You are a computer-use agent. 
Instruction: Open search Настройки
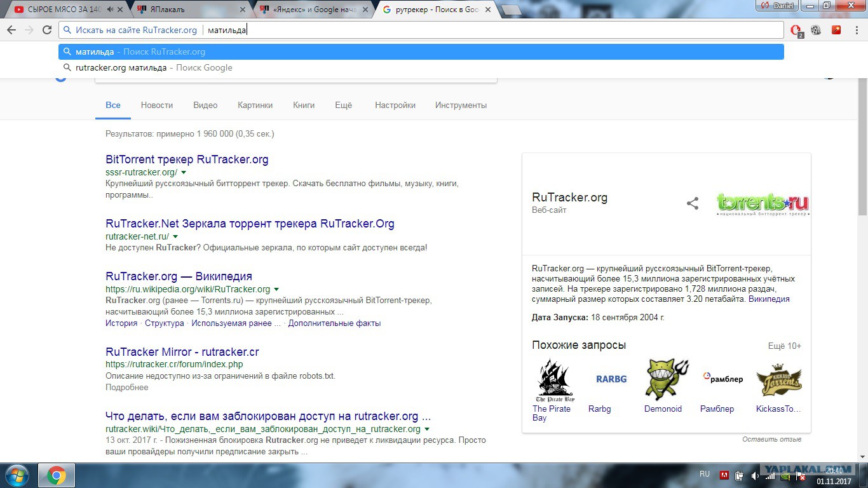[395, 105]
